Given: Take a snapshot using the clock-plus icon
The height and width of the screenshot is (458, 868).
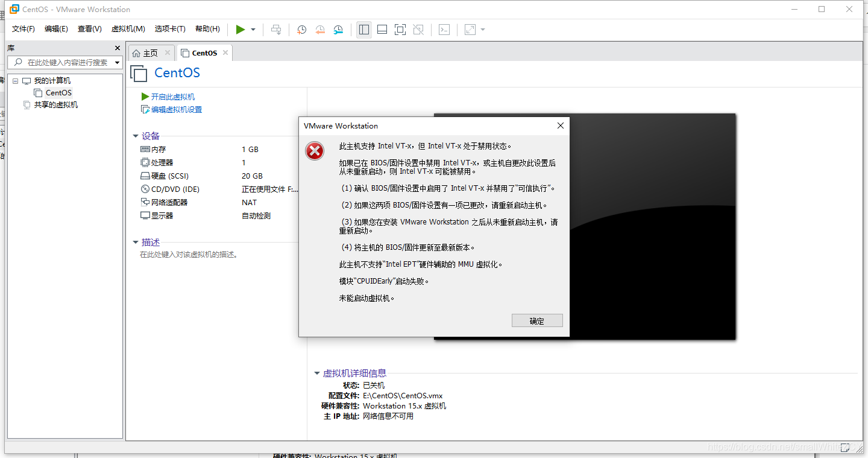Looking at the screenshot, I should [301, 30].
